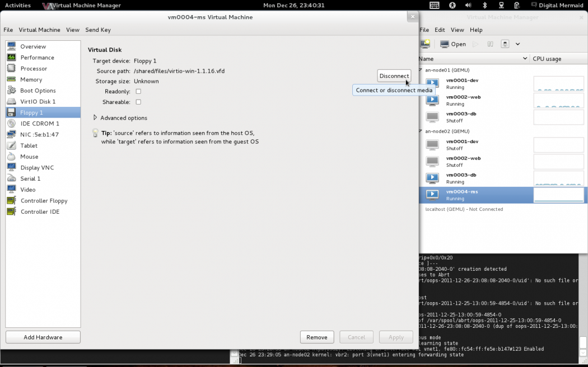Click the Disconnect button
The height and width of the screenshot is (367, 588).
(394, 76)
